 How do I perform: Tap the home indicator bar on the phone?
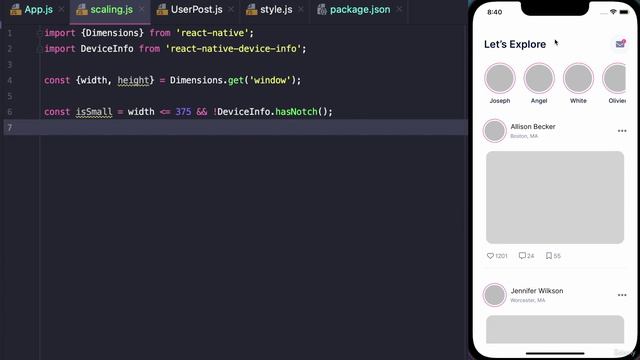click(555, 353)
